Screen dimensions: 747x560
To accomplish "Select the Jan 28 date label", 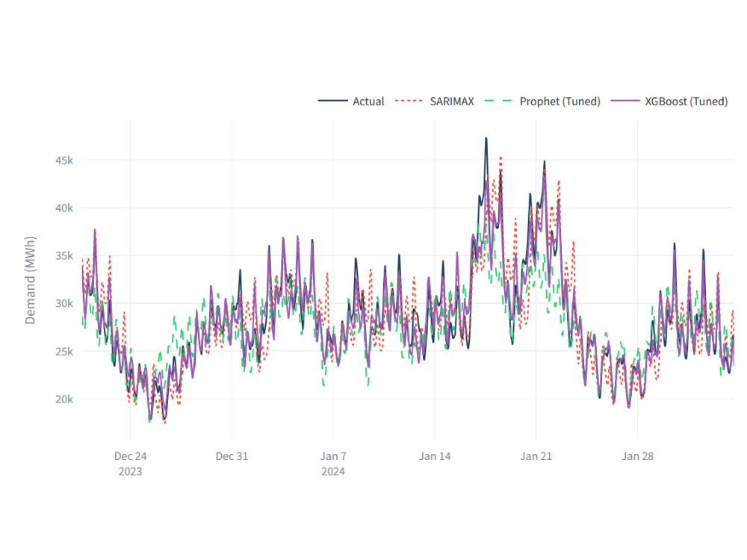I will tap(638, 455).
